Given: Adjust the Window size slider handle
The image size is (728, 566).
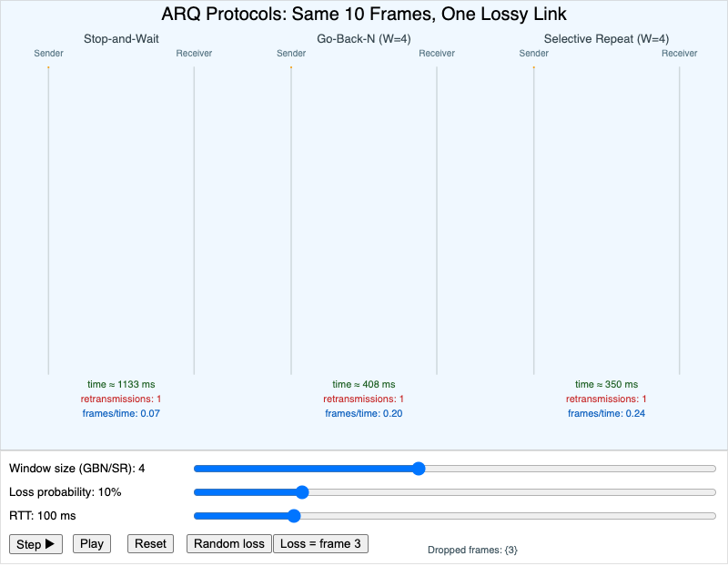Looking at the screenshot, I should tap(419, 469).
